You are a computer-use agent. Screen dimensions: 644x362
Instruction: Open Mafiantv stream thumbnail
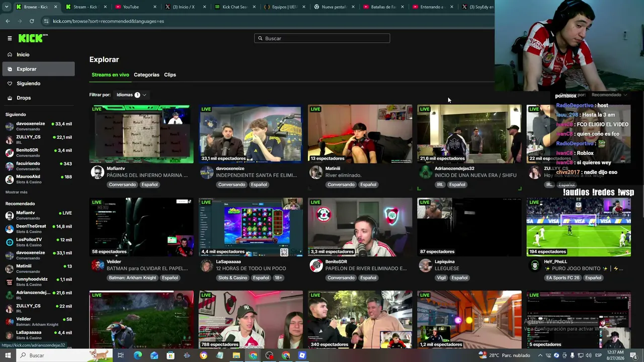[141, 134]
